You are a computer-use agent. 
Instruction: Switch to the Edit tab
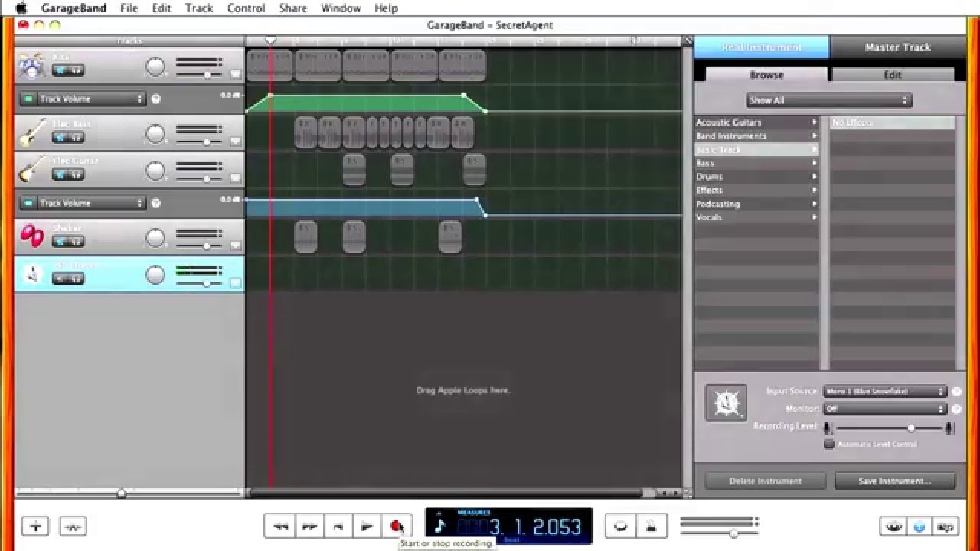point(893,75)
